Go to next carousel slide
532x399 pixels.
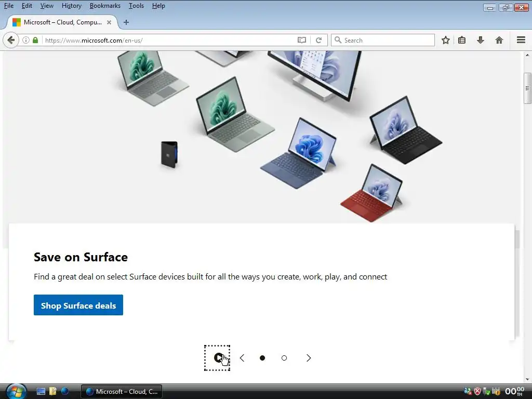[309, 358]
